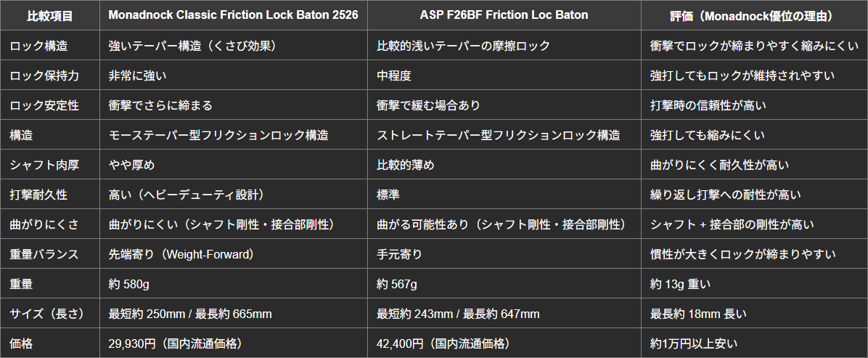Select the Monadnock Classic Friction Lock Baton header

coord(233,15)
